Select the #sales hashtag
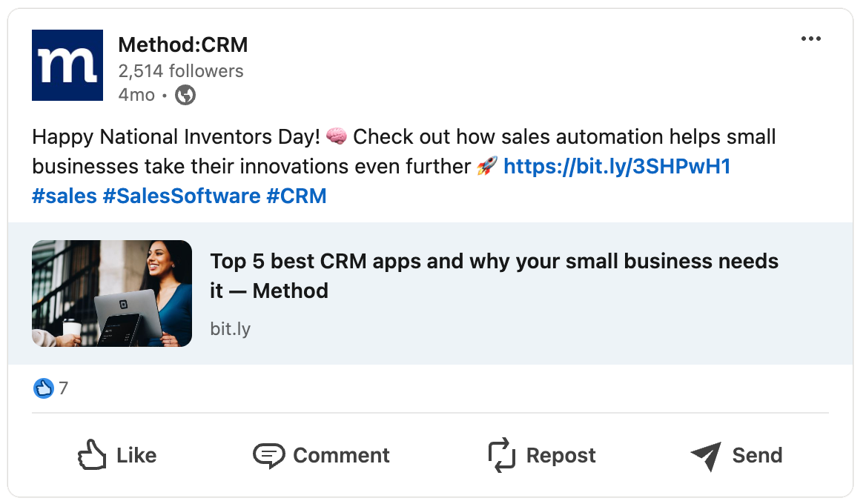The width and height of the screenshot is (866, 504). click(65, 196)
